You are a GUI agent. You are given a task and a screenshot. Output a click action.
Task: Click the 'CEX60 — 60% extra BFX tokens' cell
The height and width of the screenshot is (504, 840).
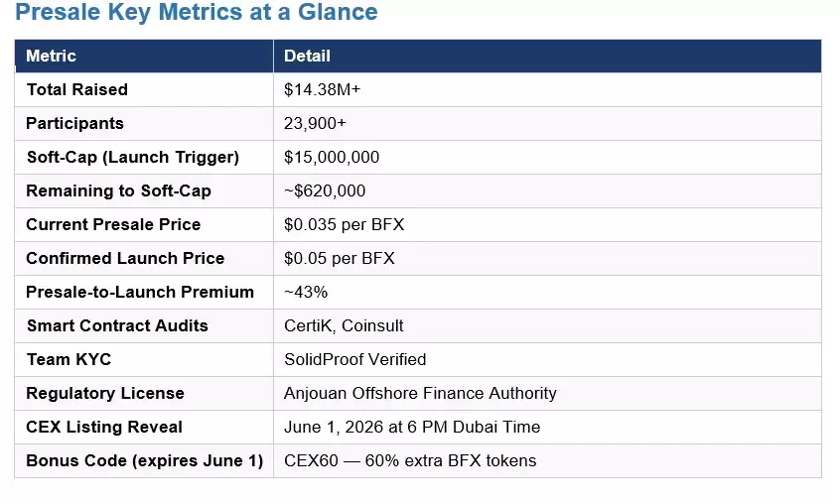point(410,460)
